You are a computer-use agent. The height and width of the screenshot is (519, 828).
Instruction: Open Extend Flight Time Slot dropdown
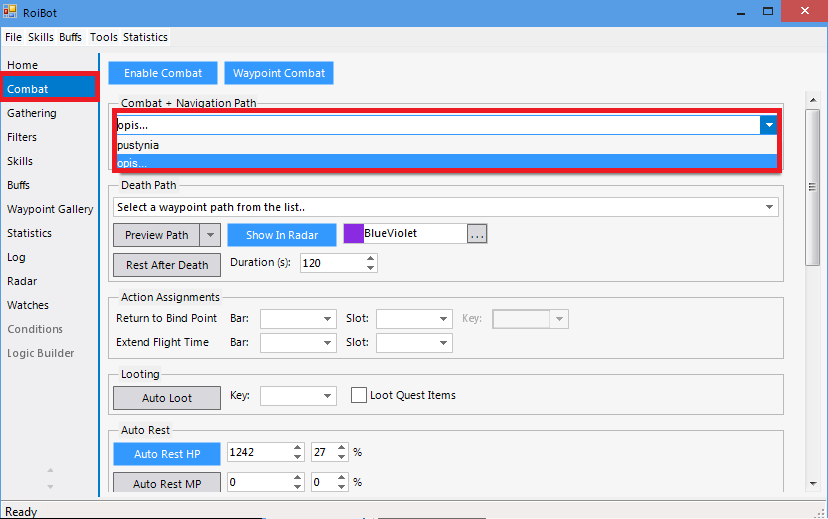(443, 343)
